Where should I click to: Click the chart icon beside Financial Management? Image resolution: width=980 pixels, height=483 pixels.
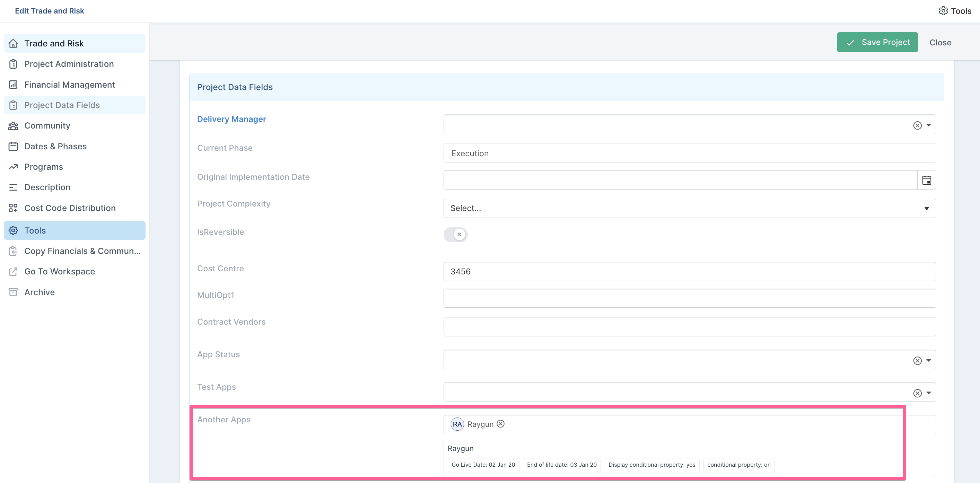click(x=13, y=85)
